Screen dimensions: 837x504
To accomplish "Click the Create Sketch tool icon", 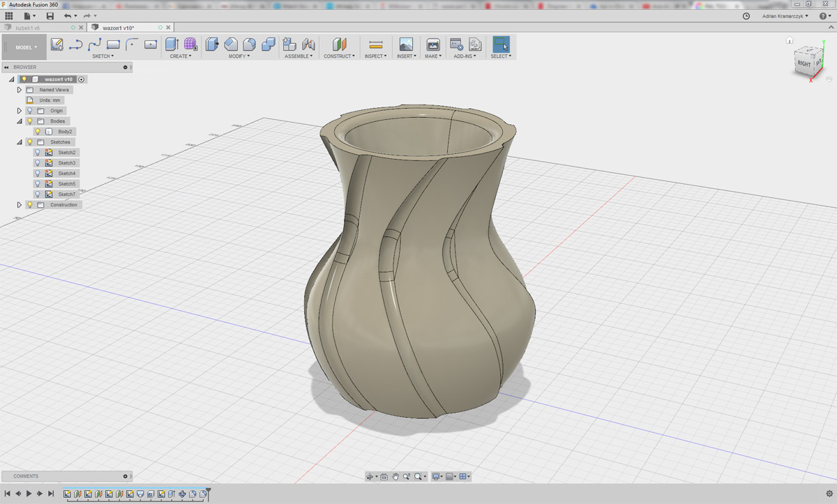I will [57, 45].
